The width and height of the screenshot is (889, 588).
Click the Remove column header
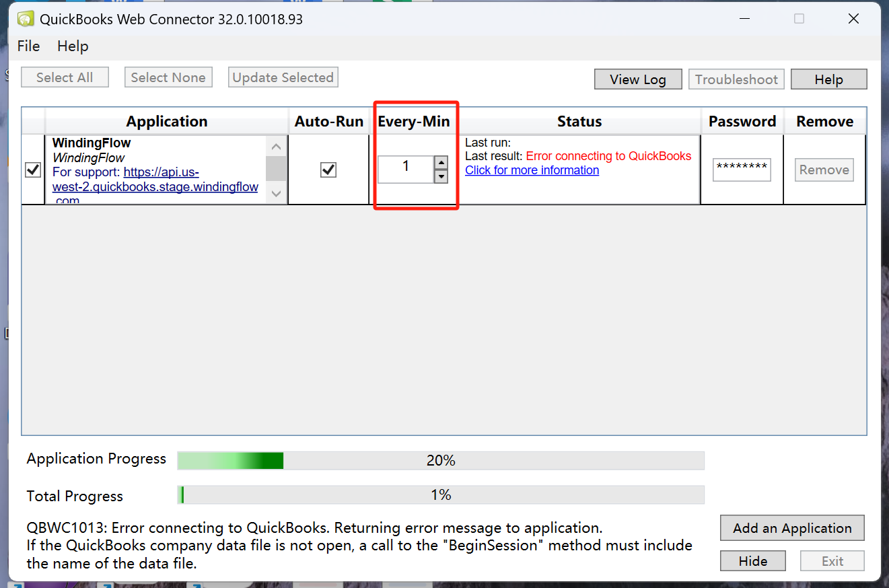click(x=825, y=121)
